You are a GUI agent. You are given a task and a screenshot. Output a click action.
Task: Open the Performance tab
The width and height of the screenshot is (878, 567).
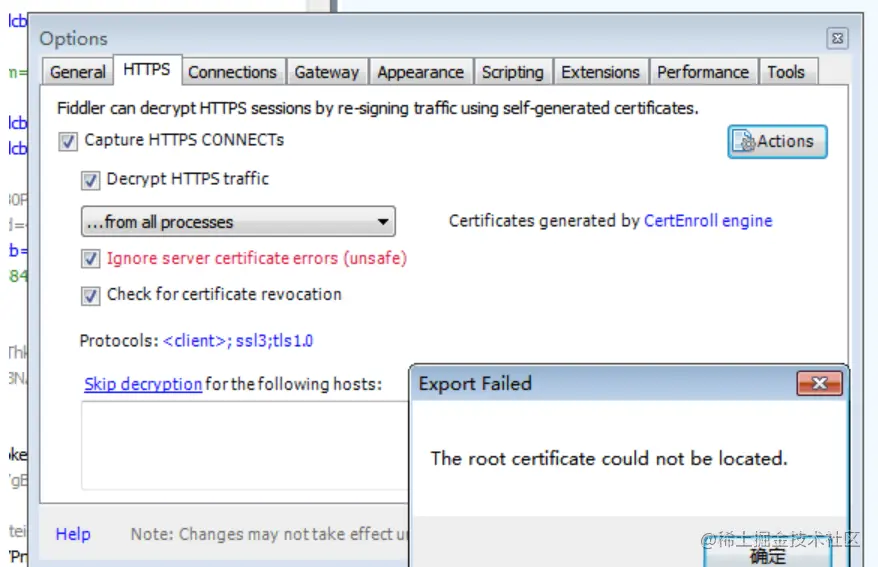[x=703, y=72]
